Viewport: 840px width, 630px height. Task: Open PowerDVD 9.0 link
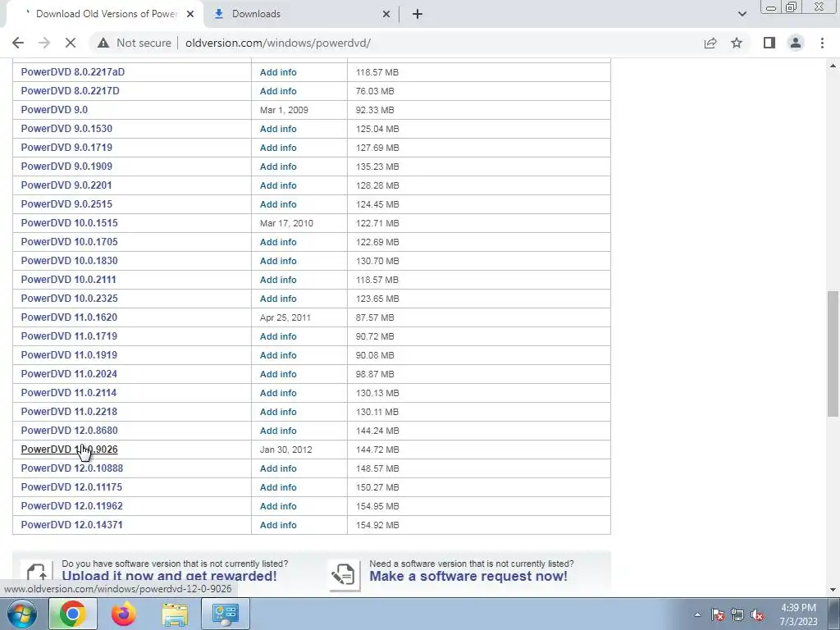click(54, 110)
